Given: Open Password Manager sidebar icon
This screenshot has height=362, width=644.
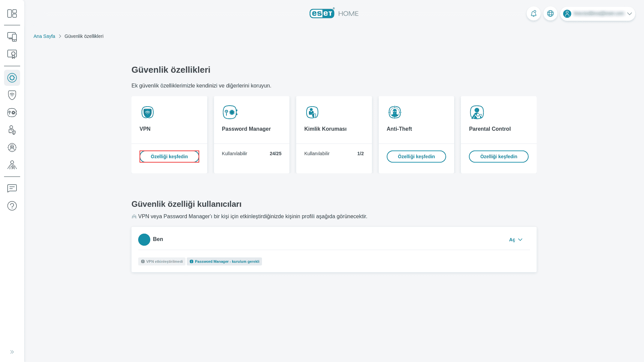Looking at the screenshot, I should pos(12,113).
